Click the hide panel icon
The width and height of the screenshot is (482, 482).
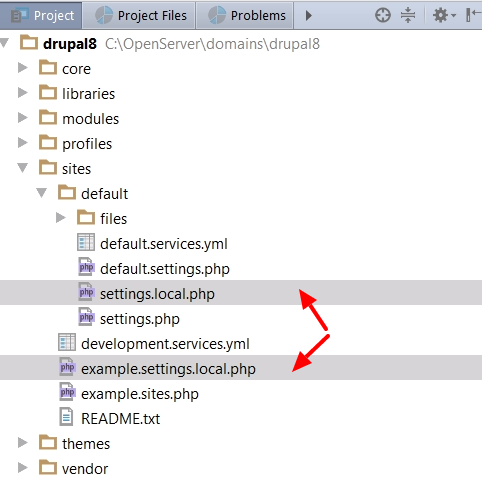click(473, 15)
